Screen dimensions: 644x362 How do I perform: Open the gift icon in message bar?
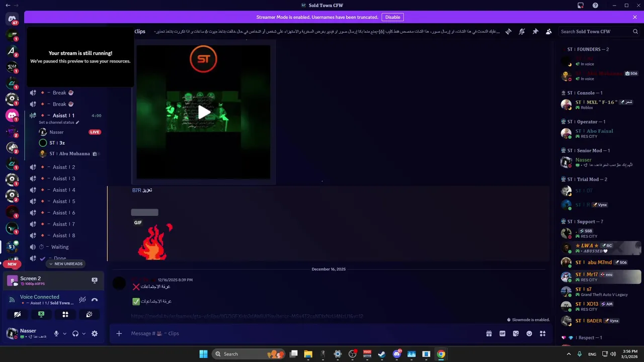click(x=489, y=333)
